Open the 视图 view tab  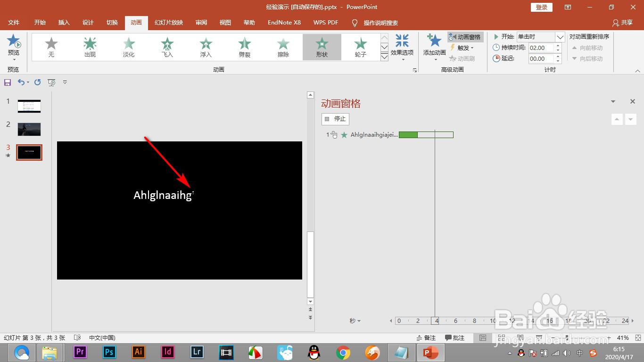point(225,23)
